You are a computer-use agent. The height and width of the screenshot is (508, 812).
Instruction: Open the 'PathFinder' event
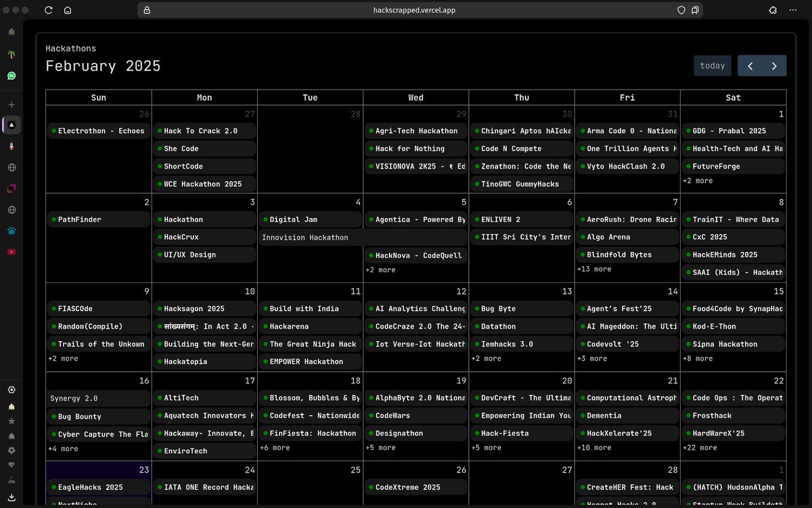pyautogui.click(x=99, y=219)
